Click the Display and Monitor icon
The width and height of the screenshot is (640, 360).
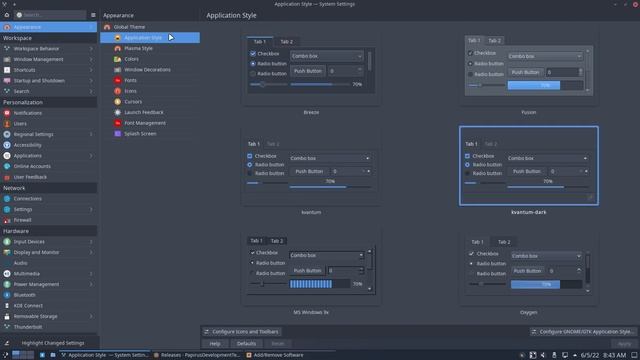click(x=7, y=252)
